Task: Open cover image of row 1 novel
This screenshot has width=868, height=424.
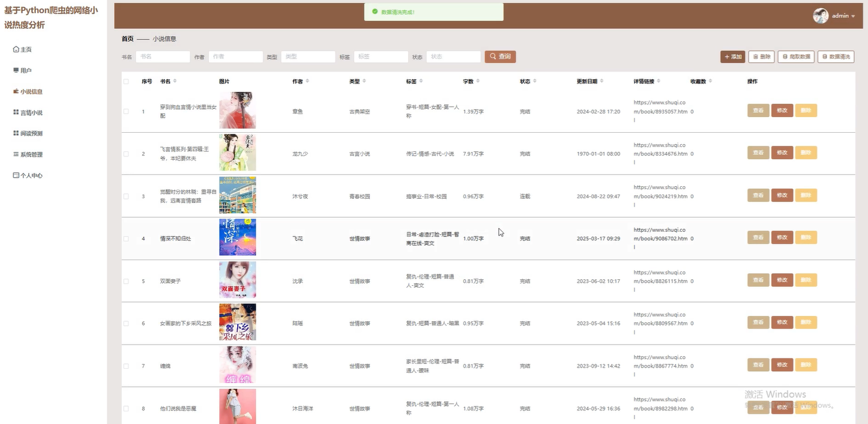Action: [238, 110]
